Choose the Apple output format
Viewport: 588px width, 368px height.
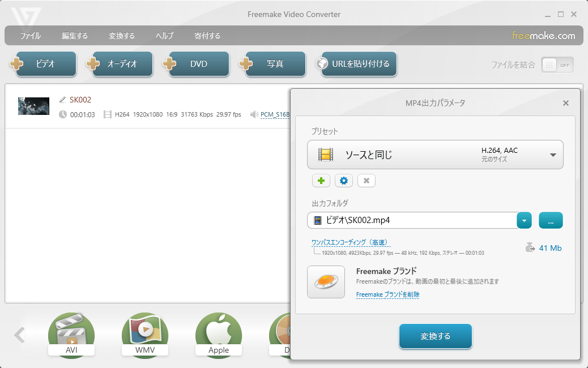[x=219, y=335]
